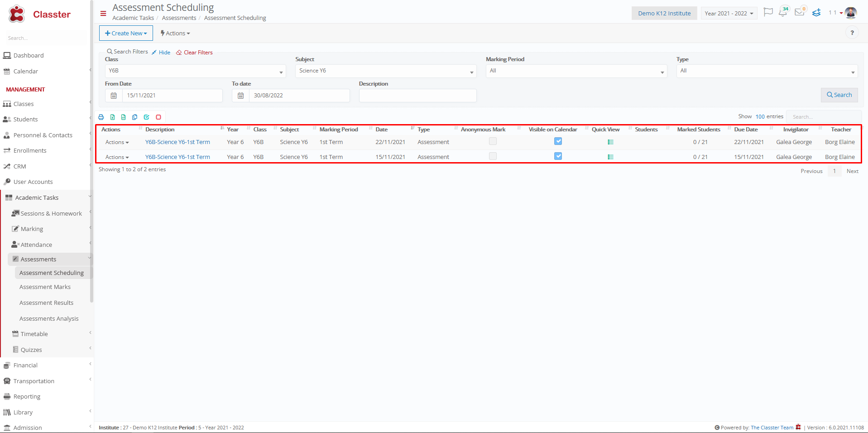Screen dimensions: 868x433
Task: Go to Dashboard in sidebar
Action: 29,56
